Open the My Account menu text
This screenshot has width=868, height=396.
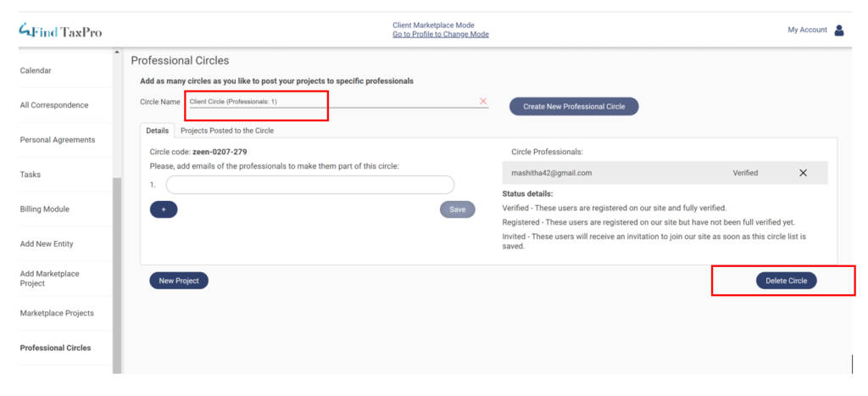tap(807, 30)
